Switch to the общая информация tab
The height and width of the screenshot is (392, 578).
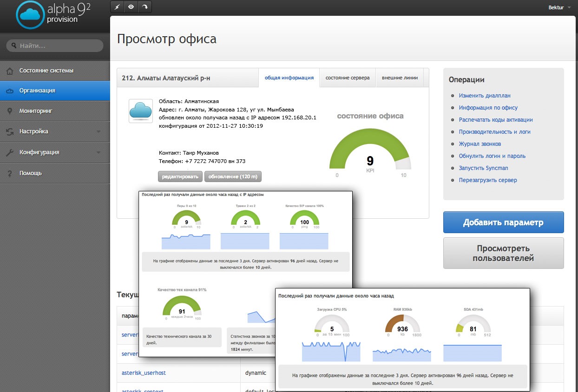pos(289,78)
